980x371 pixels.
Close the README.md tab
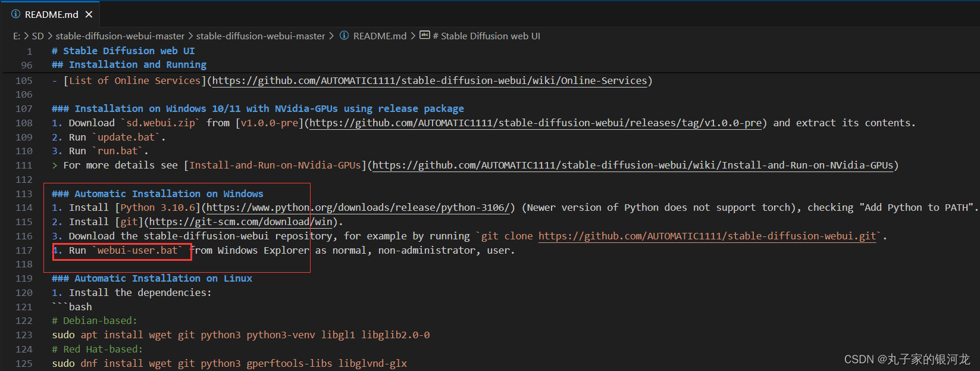tap(89, 14)
